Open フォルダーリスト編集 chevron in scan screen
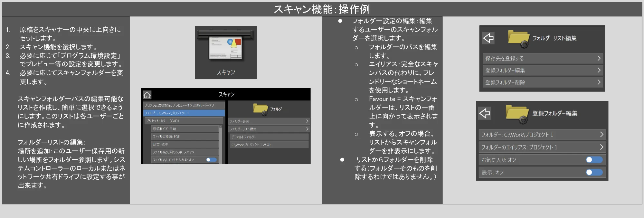644x218 pixels. [307, 129]
